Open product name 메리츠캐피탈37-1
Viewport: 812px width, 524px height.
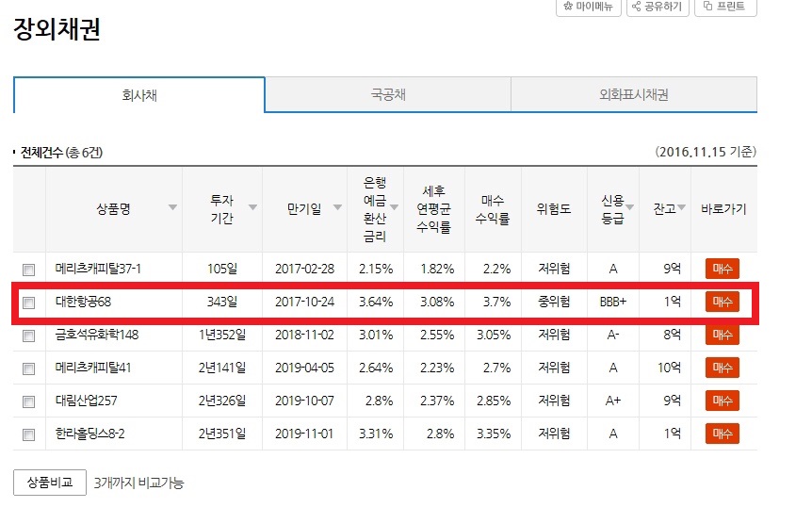pos(98,269)
